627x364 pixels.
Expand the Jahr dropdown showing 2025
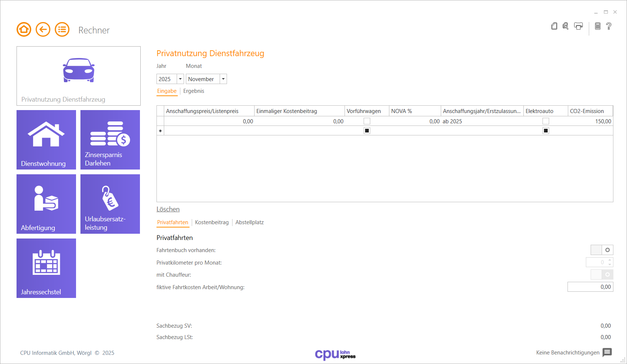(180, 79)
